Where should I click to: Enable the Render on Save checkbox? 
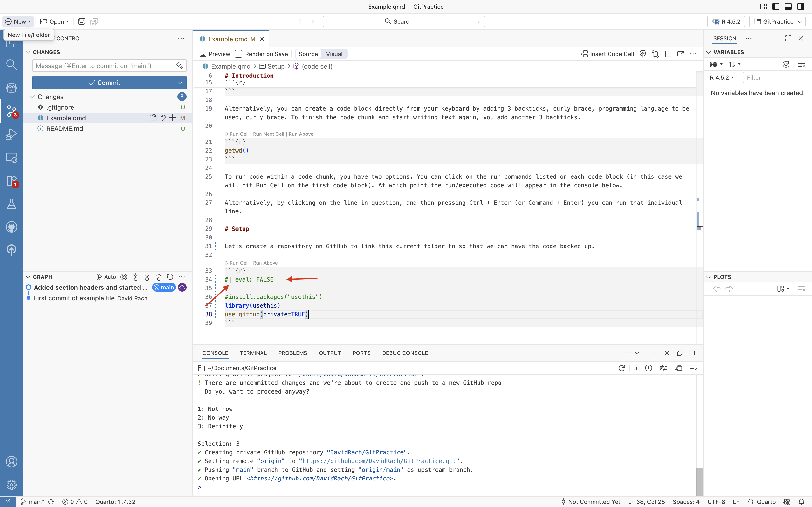(239, 54)
